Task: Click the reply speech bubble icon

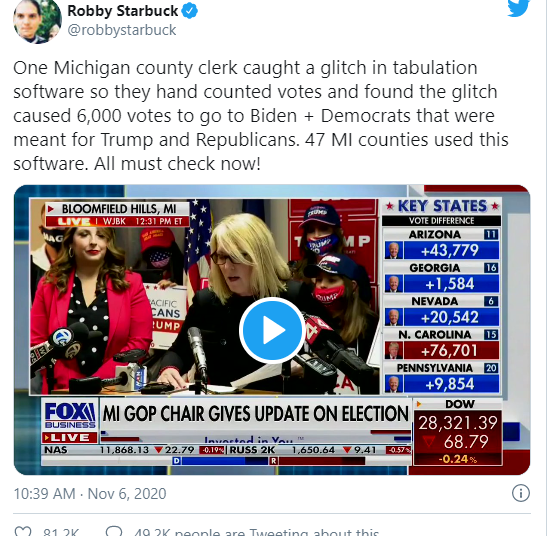Action: point(114,531)
